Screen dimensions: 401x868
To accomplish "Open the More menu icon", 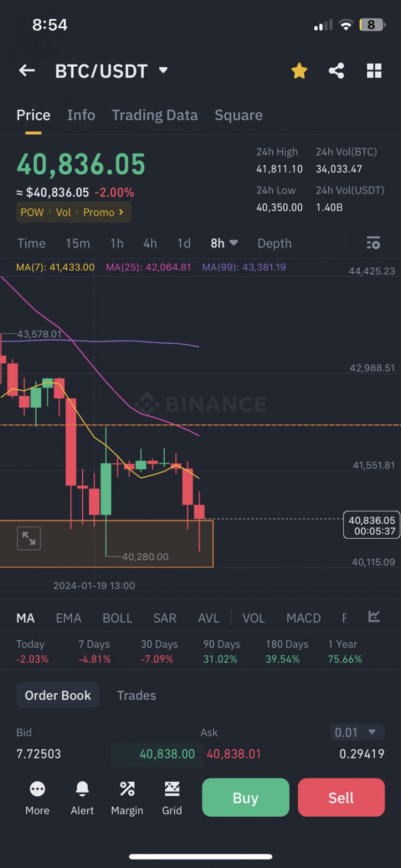I will click(x=37, y=797).
